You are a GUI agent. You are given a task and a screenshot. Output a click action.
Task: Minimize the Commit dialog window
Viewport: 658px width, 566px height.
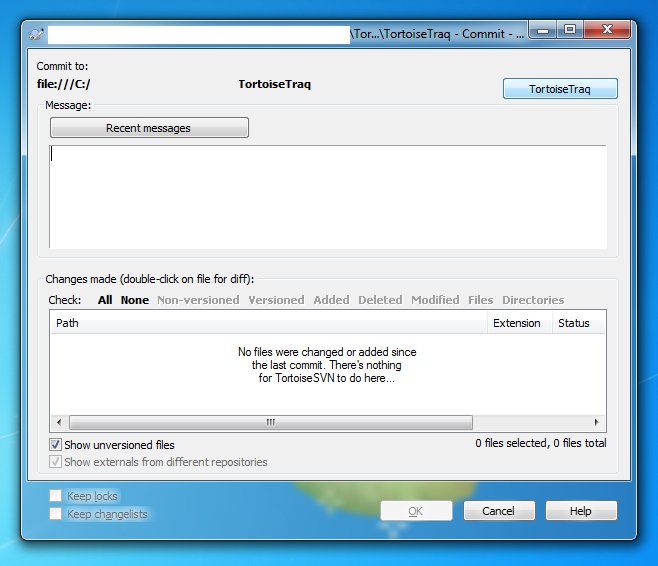543,30
